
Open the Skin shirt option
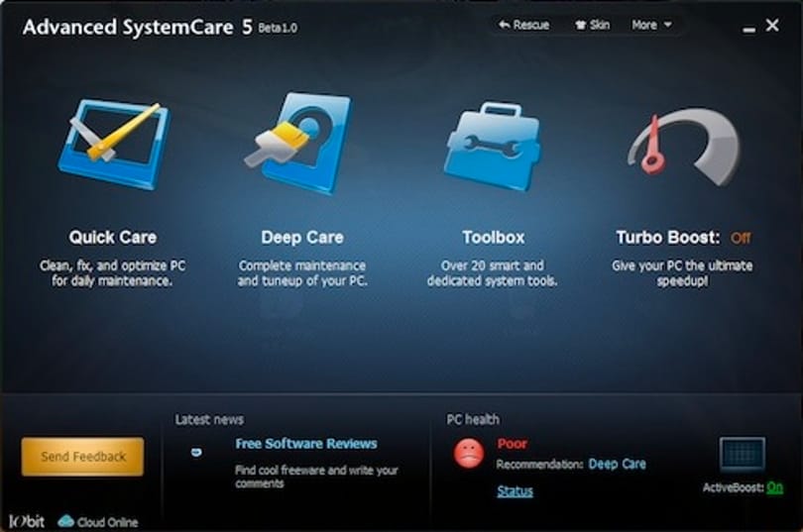[x=592, y=25]
